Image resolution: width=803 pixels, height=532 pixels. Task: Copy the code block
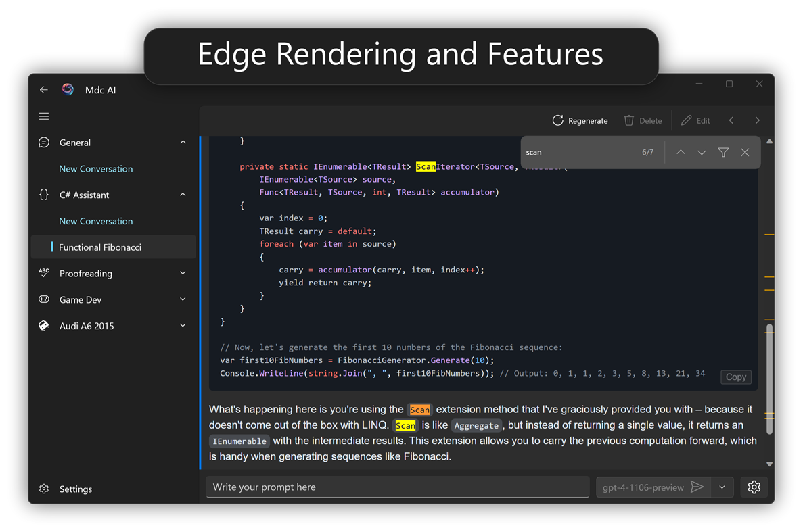(736, 377)
